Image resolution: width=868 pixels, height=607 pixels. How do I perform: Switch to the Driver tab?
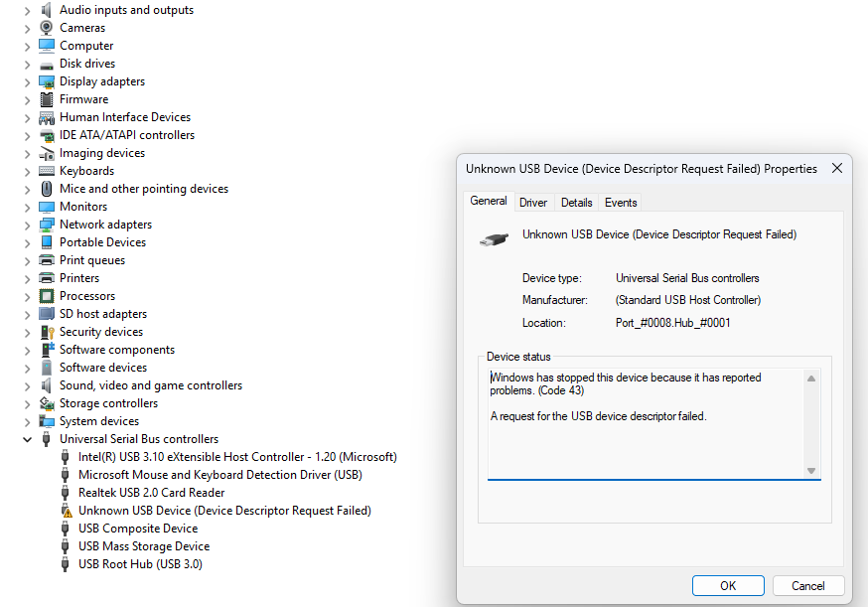coord(533,203)
